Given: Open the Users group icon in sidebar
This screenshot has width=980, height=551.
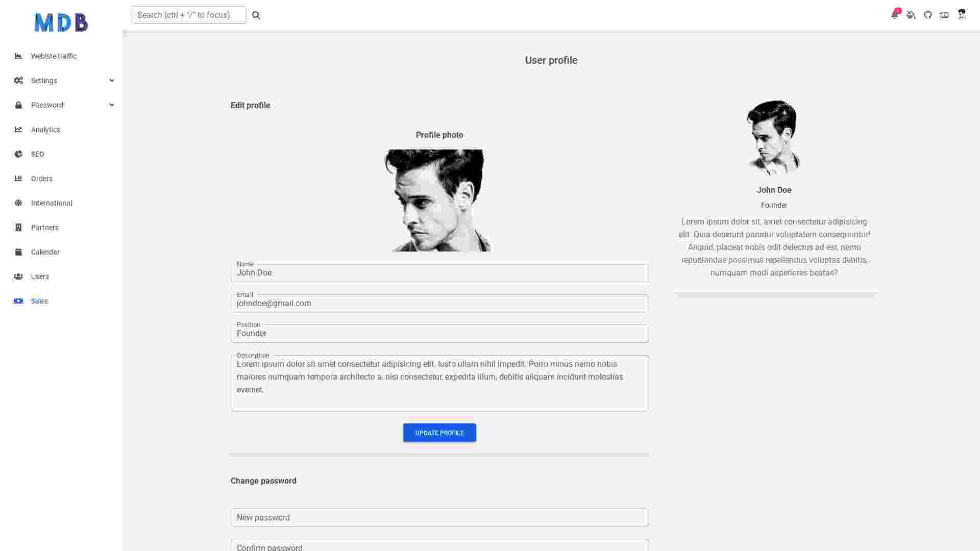Looking at the screenshot, I should coord(18,276).
